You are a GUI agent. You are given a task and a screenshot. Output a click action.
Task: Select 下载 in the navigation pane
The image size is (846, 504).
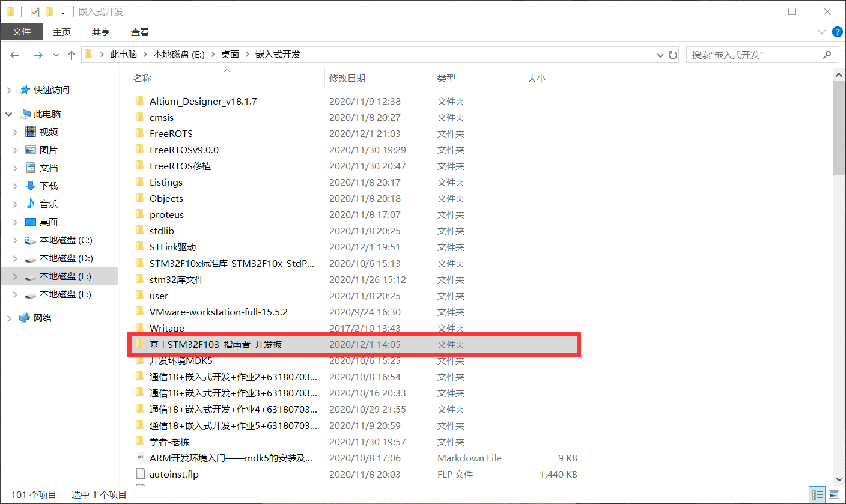[x=48, y=186]
